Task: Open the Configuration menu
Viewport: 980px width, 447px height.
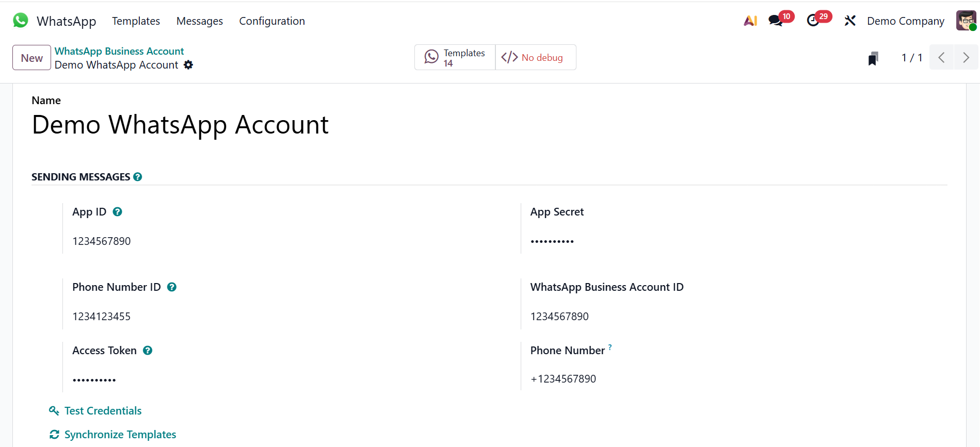Action: tap(272, 21)
